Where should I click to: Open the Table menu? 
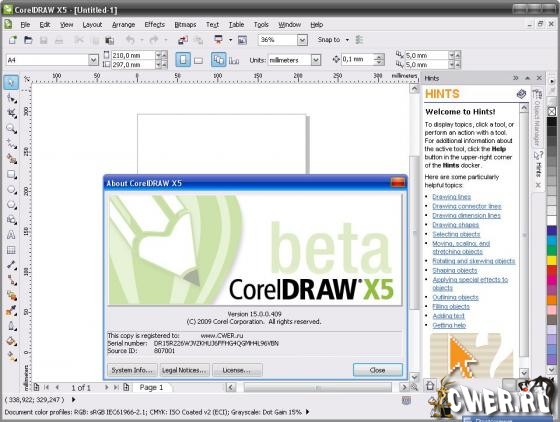(236, 25)
